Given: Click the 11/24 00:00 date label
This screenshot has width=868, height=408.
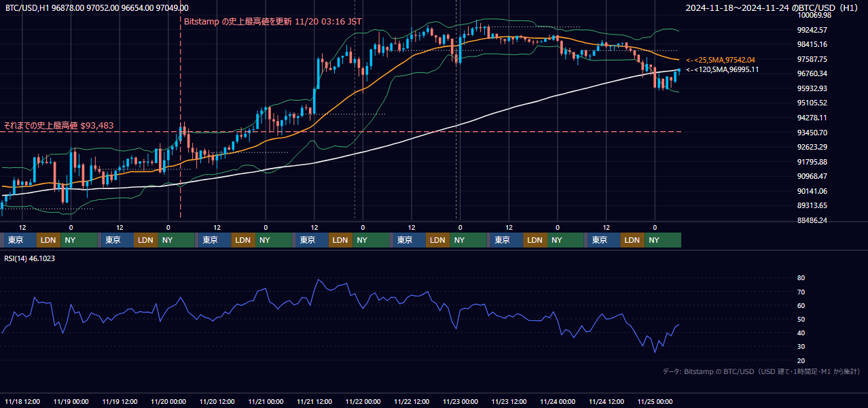Looking at the screenshot, I should (558, 401).
